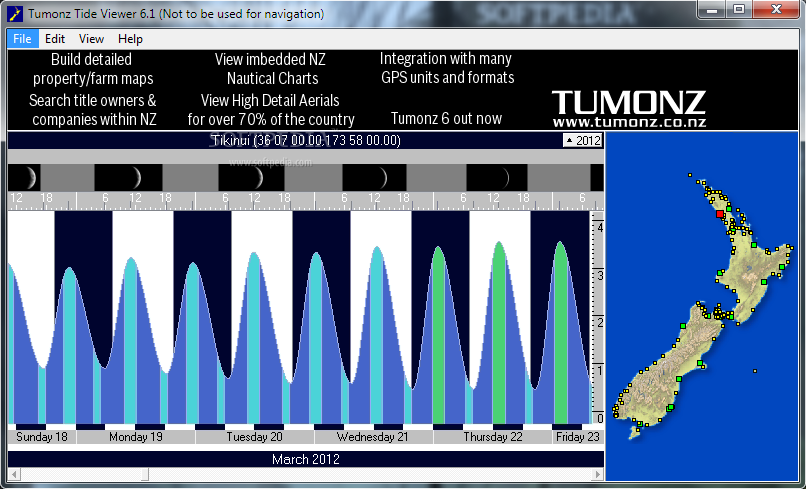
Task: Open the Edit menu
Action: pos(54,39)
